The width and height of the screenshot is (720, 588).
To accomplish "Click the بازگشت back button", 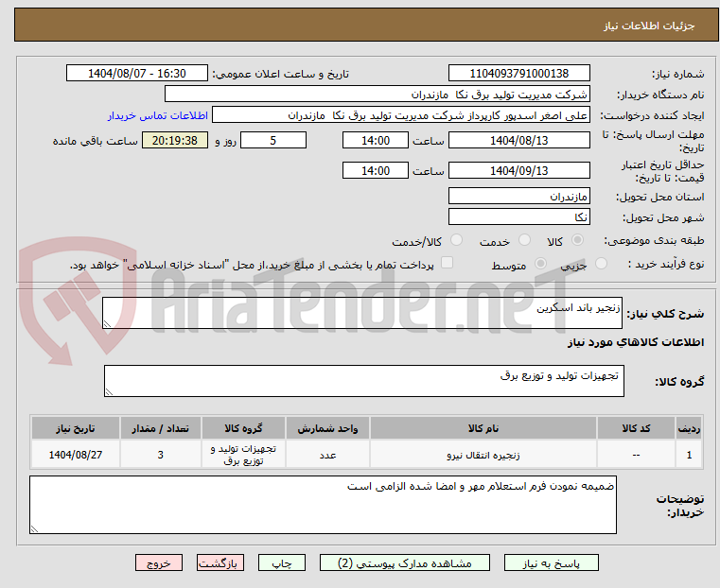I will click(220, 563).
